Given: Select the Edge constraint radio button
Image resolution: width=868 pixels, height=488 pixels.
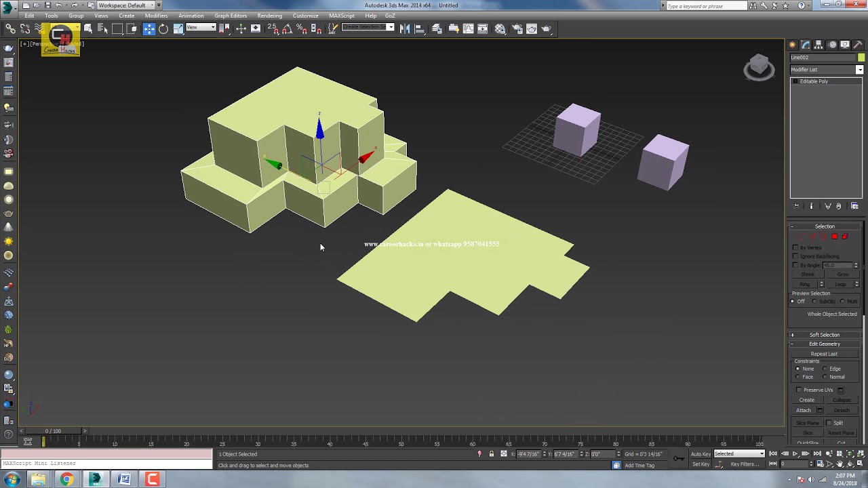Looking at the screenshot, I should pos(825,369).
